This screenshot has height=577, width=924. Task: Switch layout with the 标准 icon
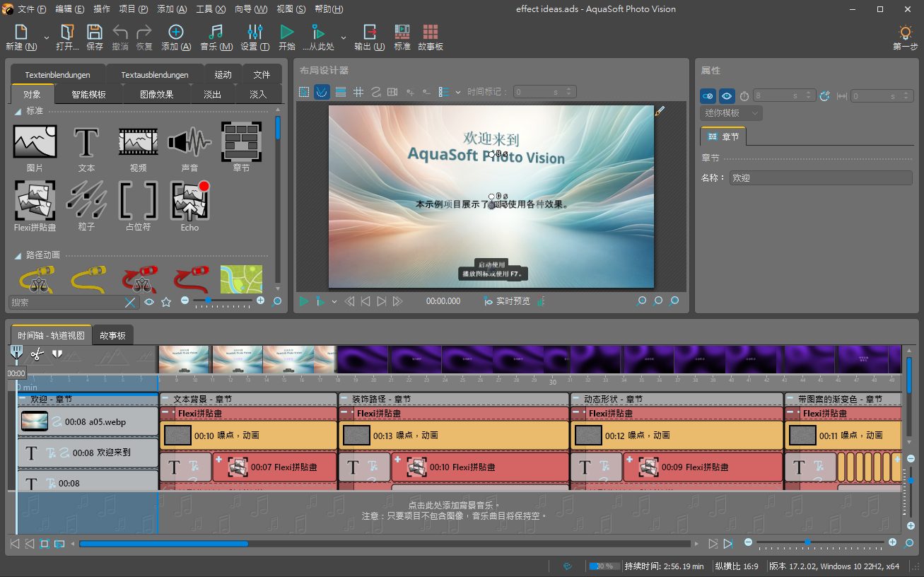tap(402, 32)
